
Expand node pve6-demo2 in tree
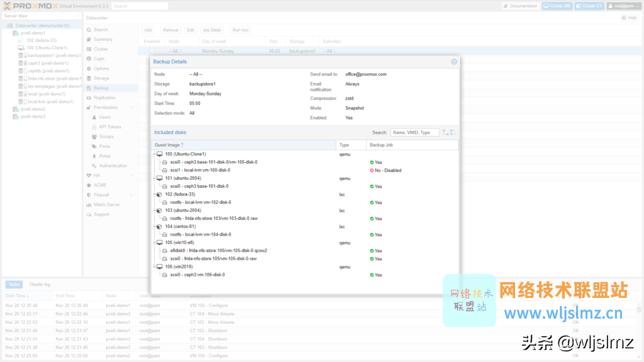[x=11, y=109]
